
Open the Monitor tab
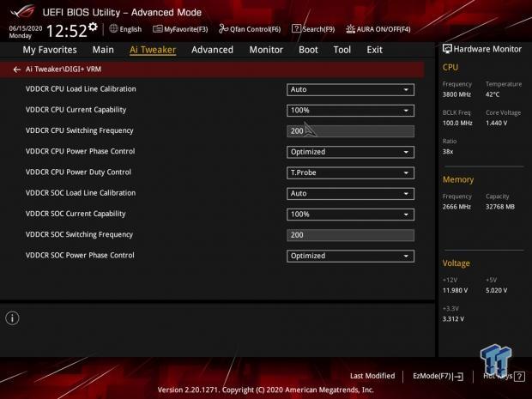coord(266,50)
